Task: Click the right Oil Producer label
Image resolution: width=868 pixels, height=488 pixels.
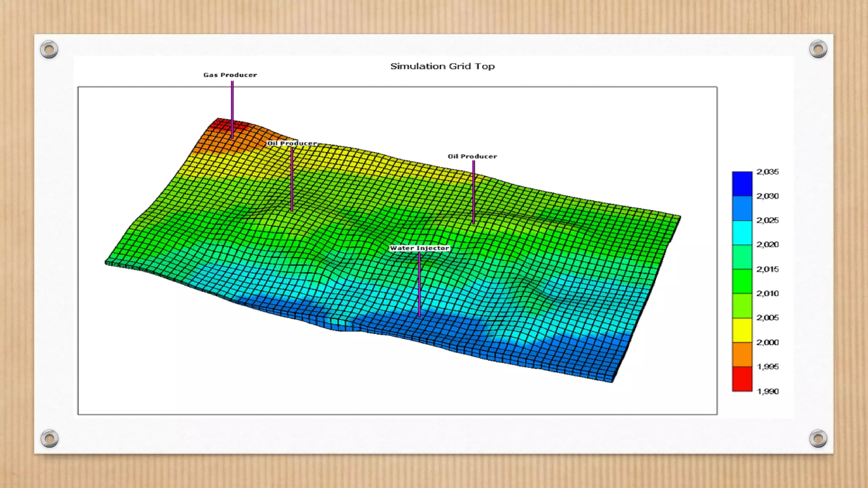Action: point(472,156)
